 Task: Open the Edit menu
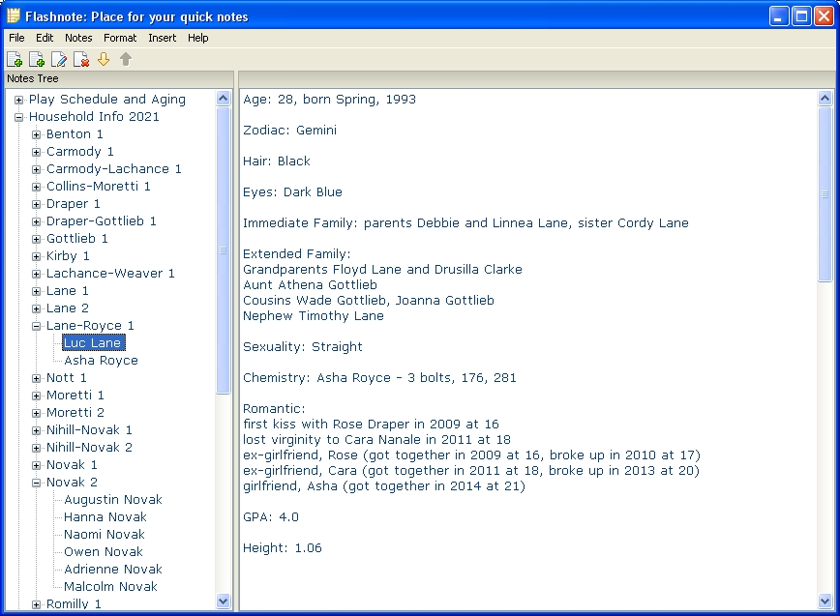[45, 38]
